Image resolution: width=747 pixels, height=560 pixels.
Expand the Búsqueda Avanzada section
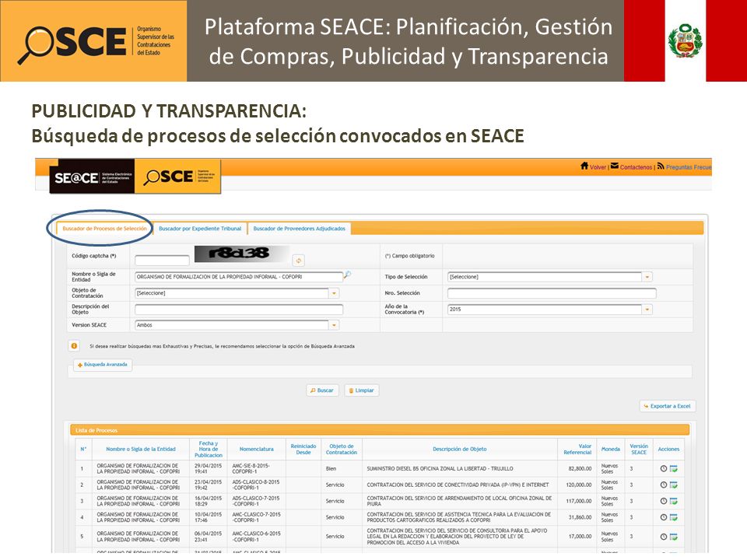[103, 365]
